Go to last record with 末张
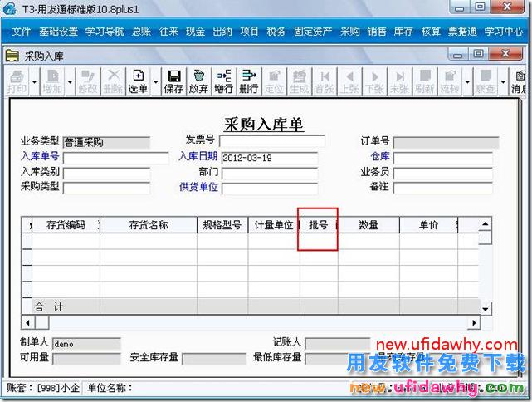Image resolution: width=532 pixels, height=402 pixels. [x=400, y=81]
